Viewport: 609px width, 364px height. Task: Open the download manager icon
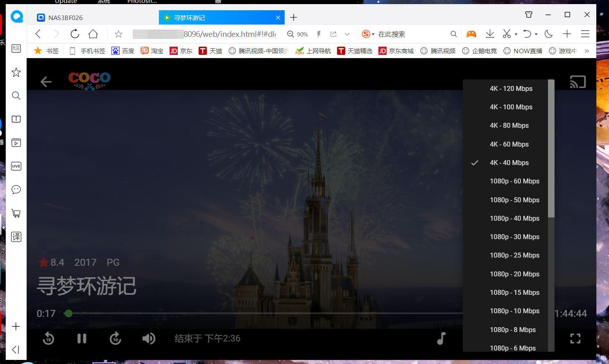point(490,34)
